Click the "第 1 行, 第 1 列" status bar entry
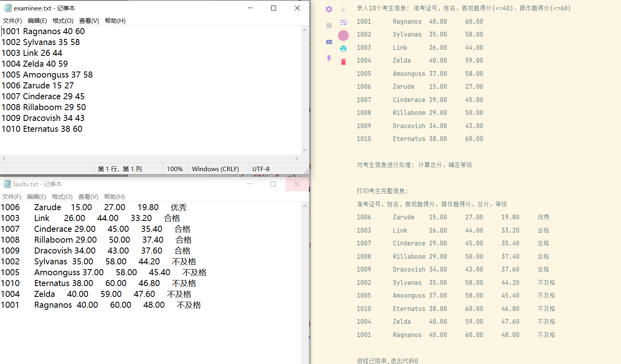This screenshot has height=364, width=621. [x=120, y=169]
